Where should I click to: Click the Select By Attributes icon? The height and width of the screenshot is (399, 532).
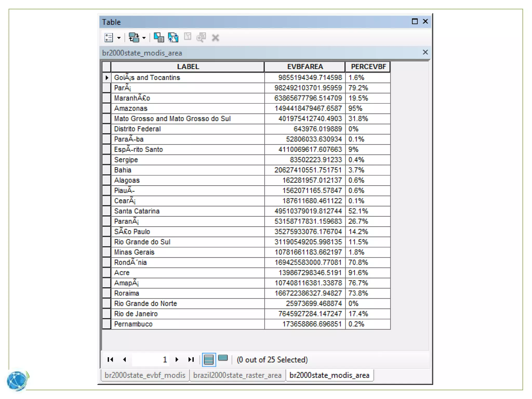click(159, 38)
